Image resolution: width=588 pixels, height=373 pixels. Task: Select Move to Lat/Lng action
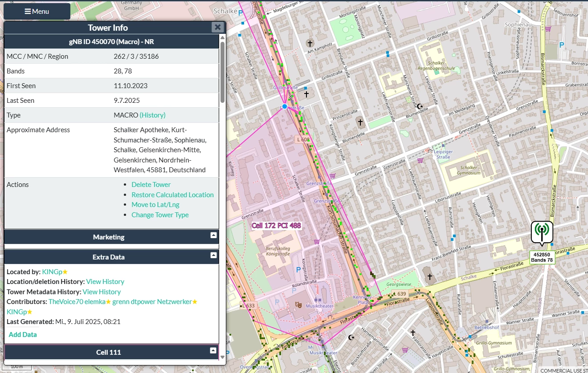[x=155, y=204]
